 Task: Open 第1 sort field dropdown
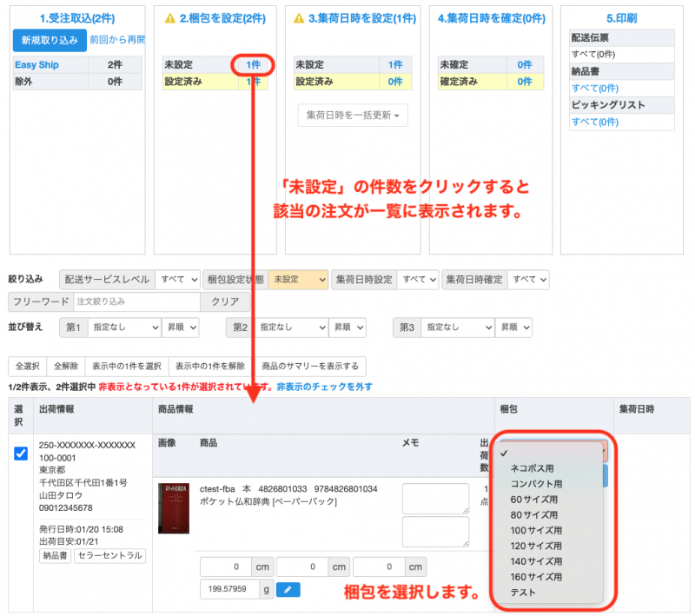coord(124,328)
